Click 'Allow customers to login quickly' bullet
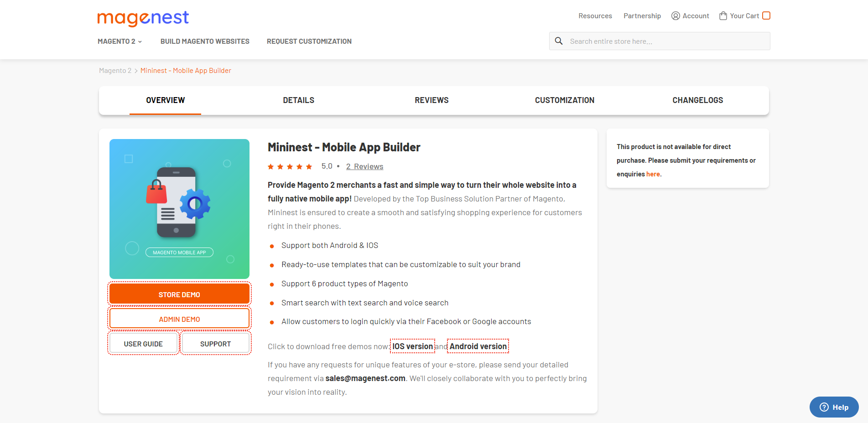The image size is (868, 423). [x=406, y=321]
